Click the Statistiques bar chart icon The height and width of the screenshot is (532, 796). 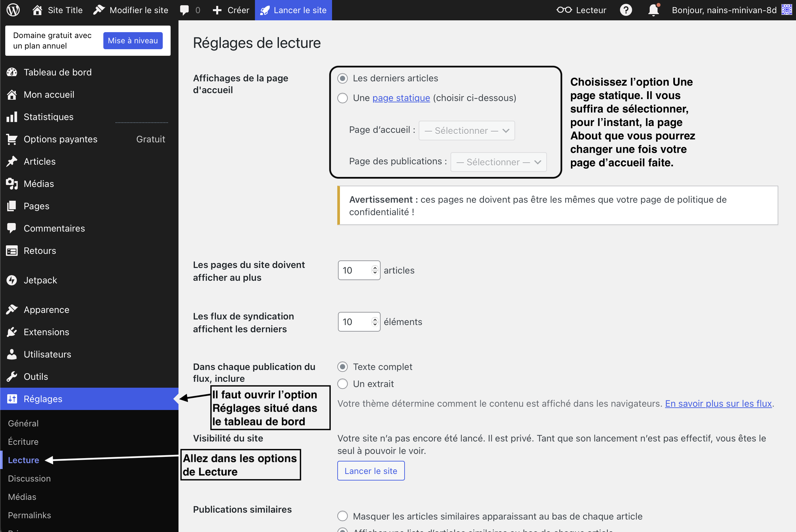[12, 117]
